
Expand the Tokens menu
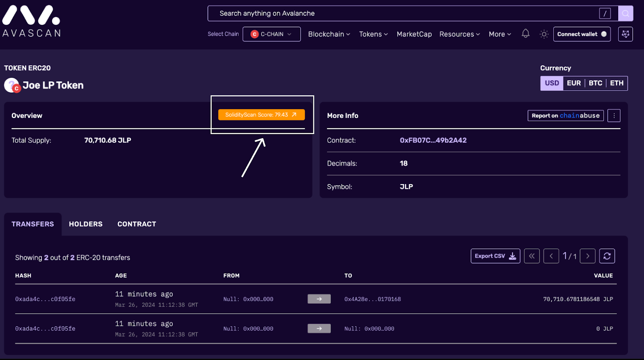[x=374, y=34]
